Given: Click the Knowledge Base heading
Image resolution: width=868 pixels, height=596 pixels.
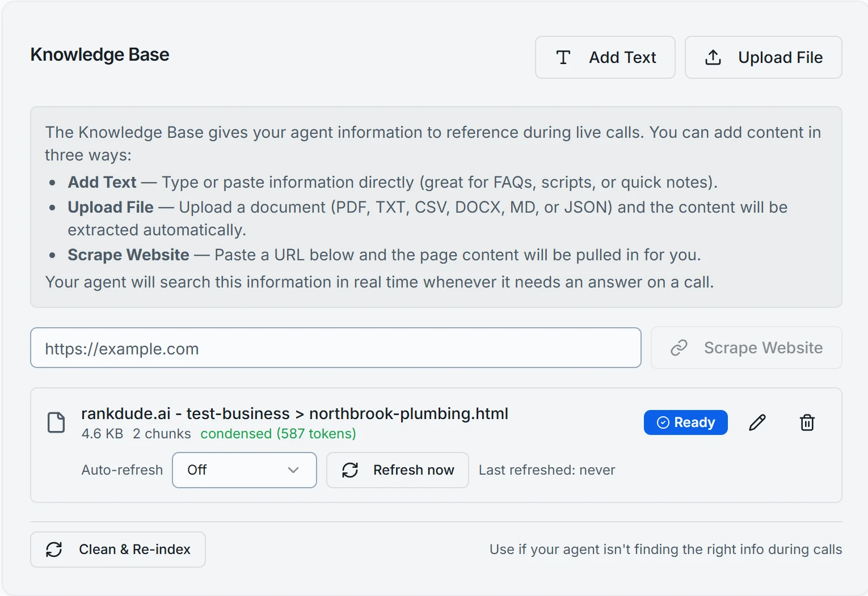Looking at the screenshot, I should click(x=100, y=54).
